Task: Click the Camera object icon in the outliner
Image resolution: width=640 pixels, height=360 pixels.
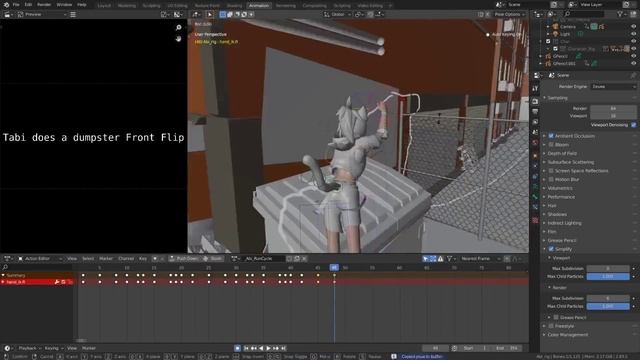Action: click(x=555, y=27)
